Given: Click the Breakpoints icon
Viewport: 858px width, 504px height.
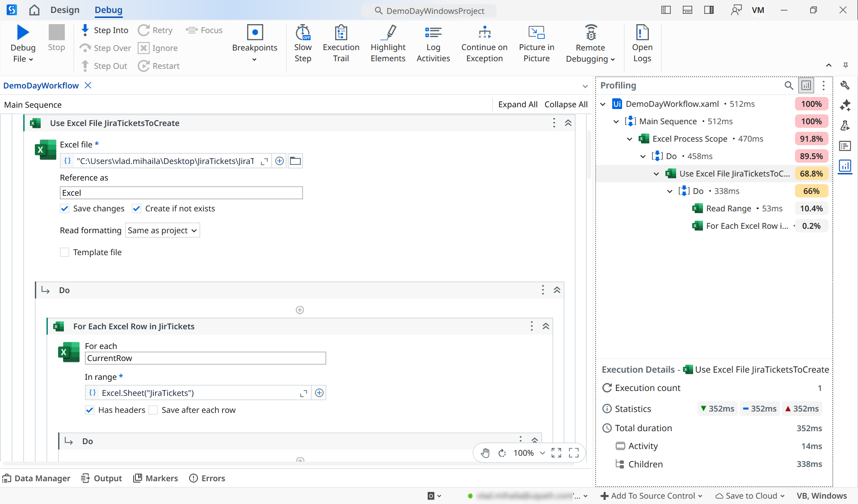Looking at the screenshot, I should (x=255, y=32).
